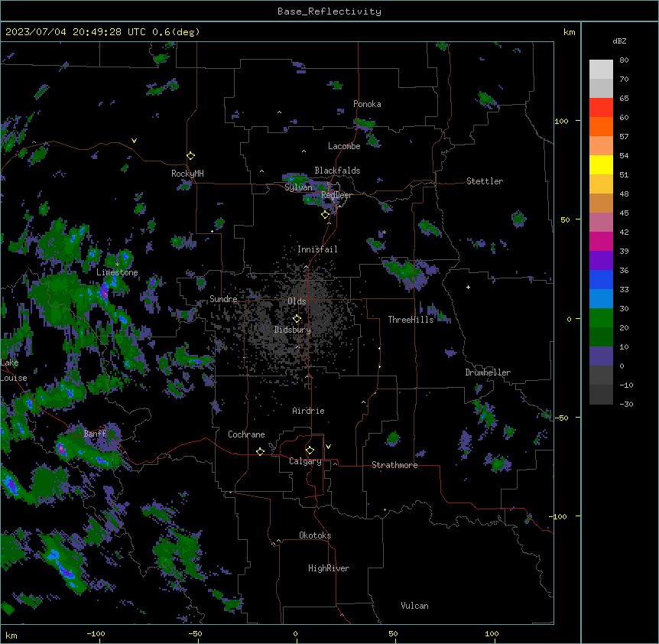Click the Airdrie label
Screen dimensions: 659x644
click(x=308, y=411)
